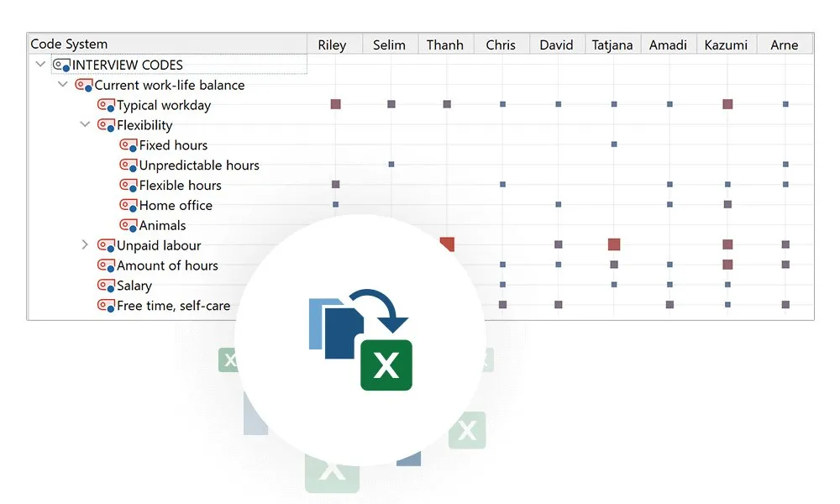Click the large Excel export icon

coord(386,365)
